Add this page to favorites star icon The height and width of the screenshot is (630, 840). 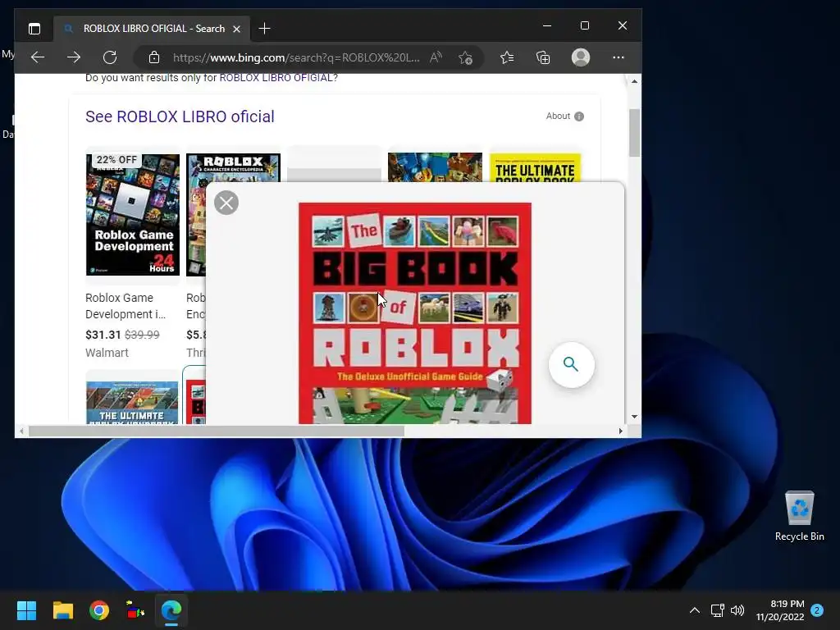(x=466, y=57)
